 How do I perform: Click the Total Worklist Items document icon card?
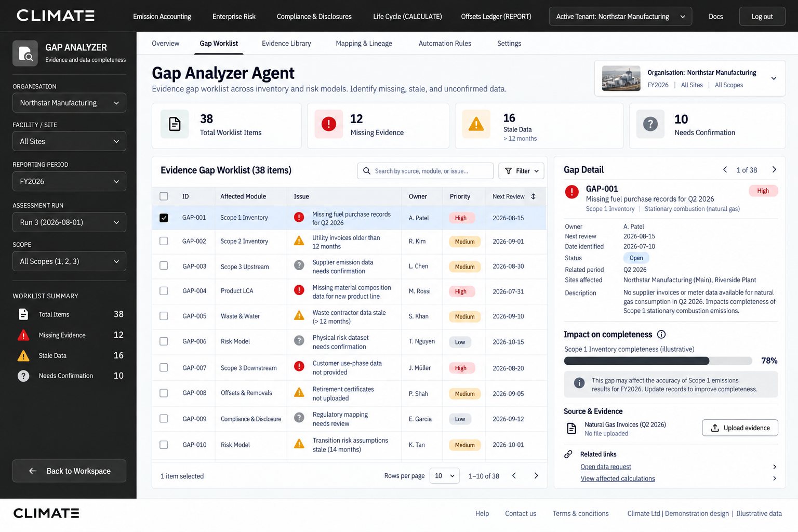point(175,124)
